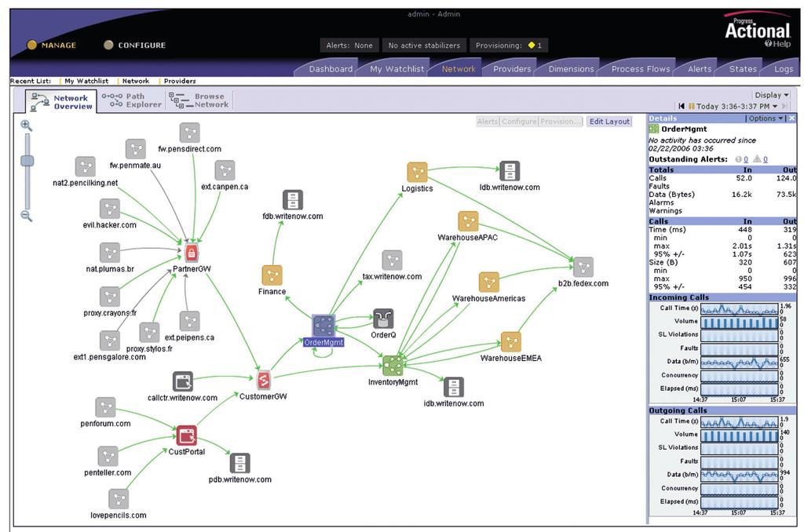804x532 pixels.
Task: Open Providers from Recent List
Action: [180, 81]
